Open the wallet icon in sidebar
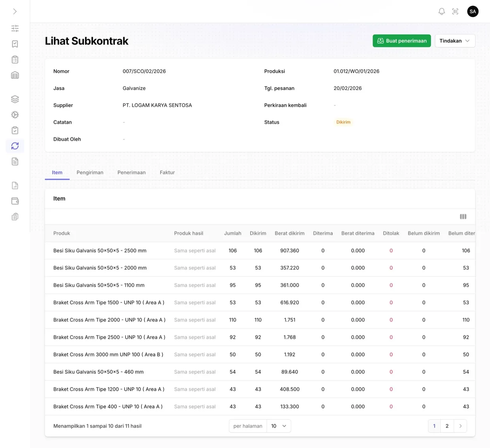 point(15,201)
